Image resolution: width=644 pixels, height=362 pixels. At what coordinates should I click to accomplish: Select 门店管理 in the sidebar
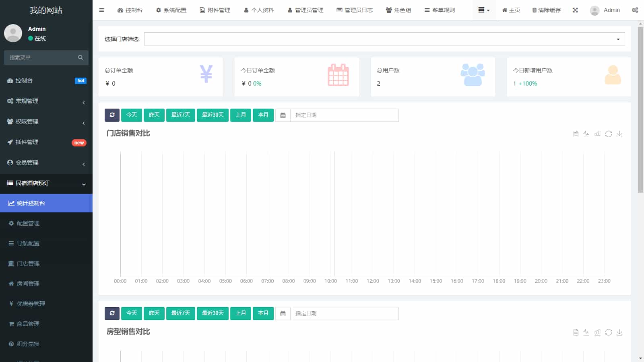[x=28, y=263]
